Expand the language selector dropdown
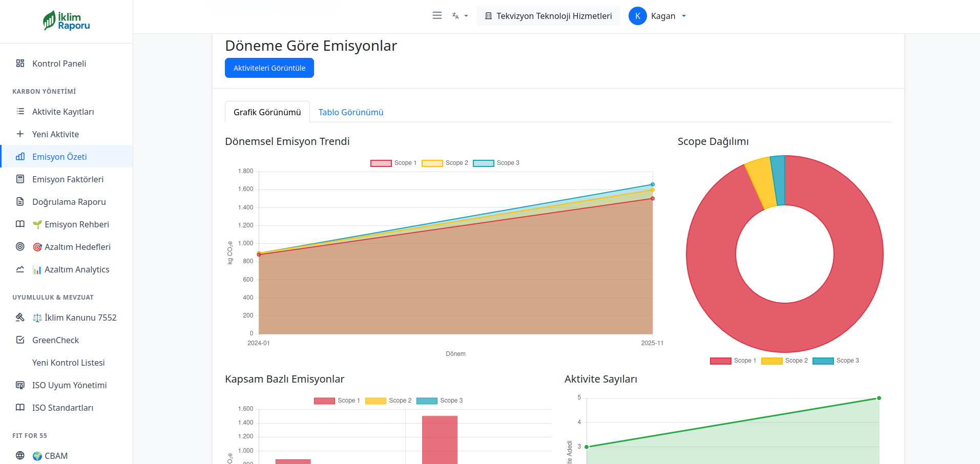980x464 pixels. pos(458,15)
